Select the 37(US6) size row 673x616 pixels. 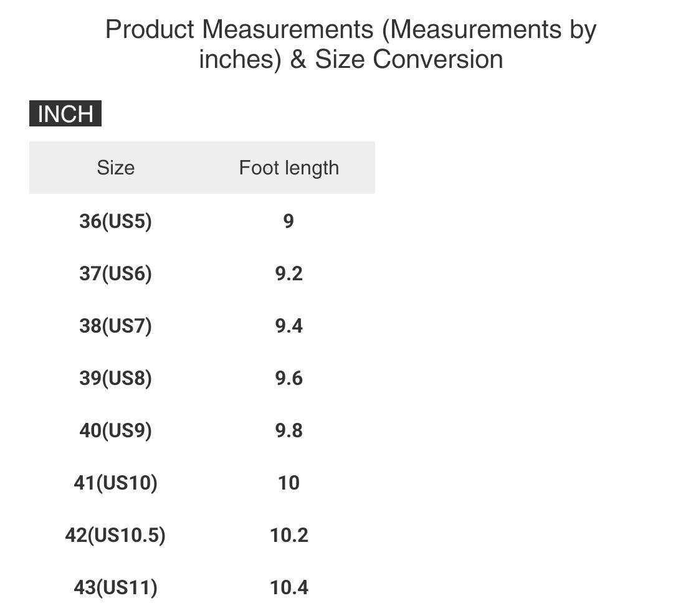115,273
